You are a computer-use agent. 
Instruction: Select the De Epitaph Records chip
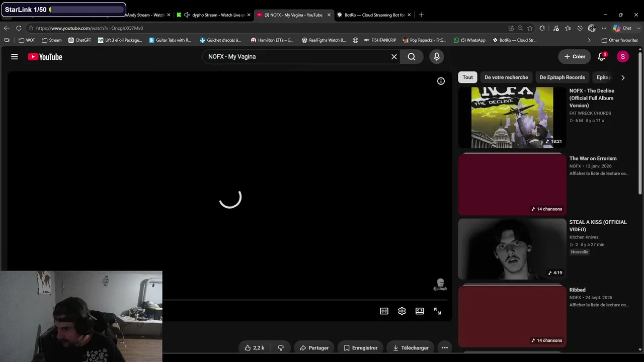pyautogui.click(x=562, y=77)
